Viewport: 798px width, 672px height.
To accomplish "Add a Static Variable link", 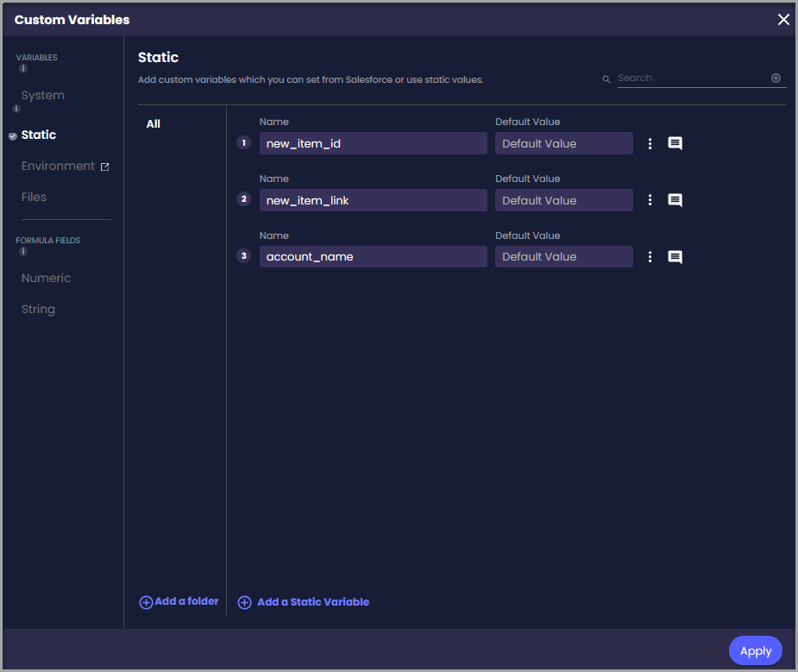I will pyautogui.click(x=313, y=602).
